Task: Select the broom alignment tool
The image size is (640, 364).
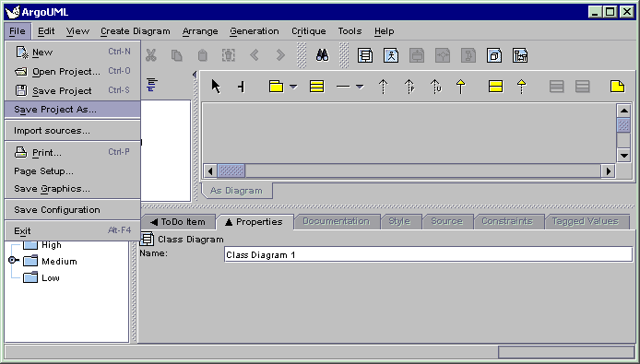Action: (242, 87)
